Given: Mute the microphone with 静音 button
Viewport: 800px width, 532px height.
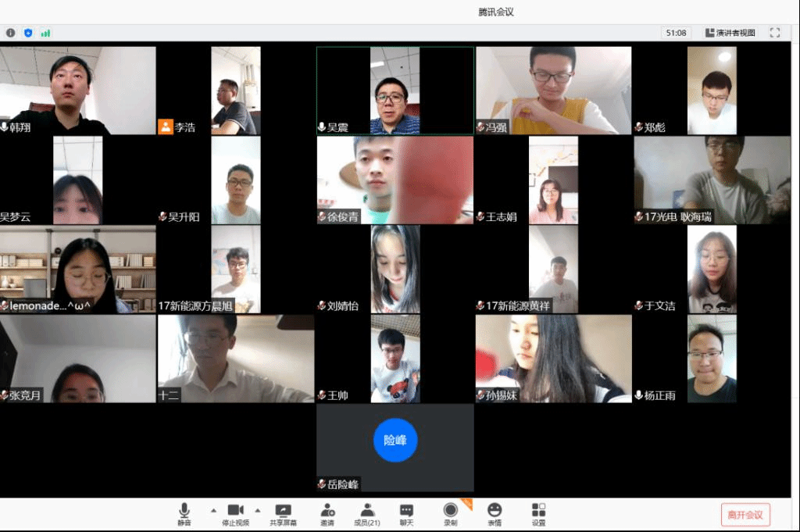Looking at the screenshot, I should tap(184, 513).
